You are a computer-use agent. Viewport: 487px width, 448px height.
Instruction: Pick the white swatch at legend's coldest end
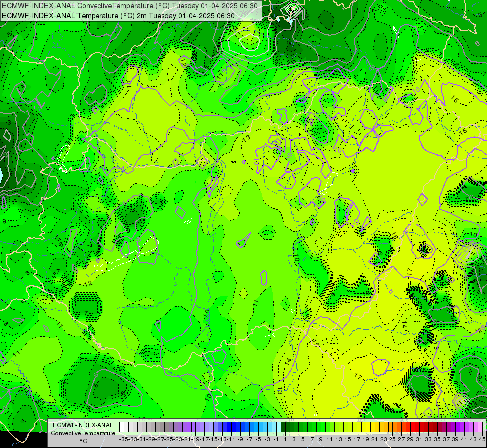pos(122,427)
